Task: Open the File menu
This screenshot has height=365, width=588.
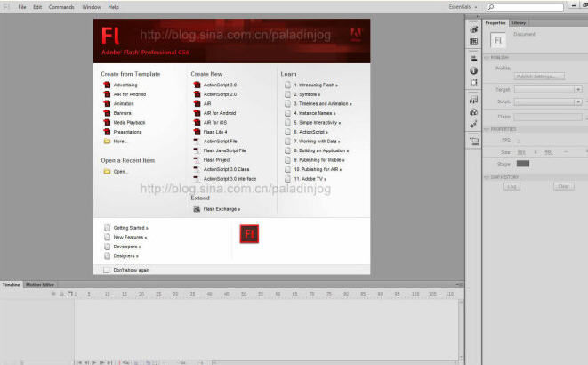Action: point(22,7)
